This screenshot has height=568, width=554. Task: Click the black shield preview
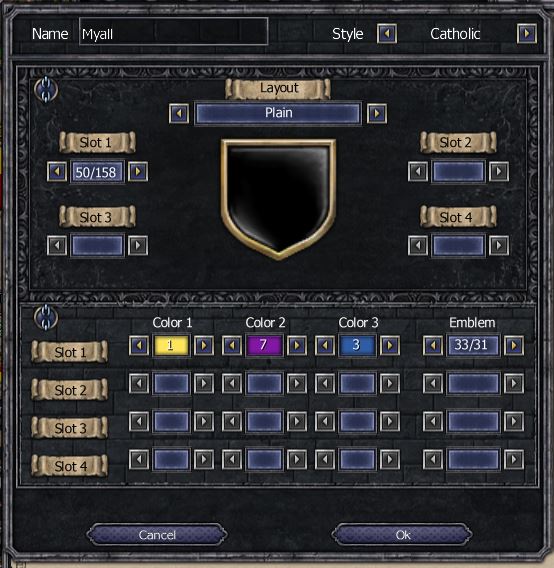278,199
